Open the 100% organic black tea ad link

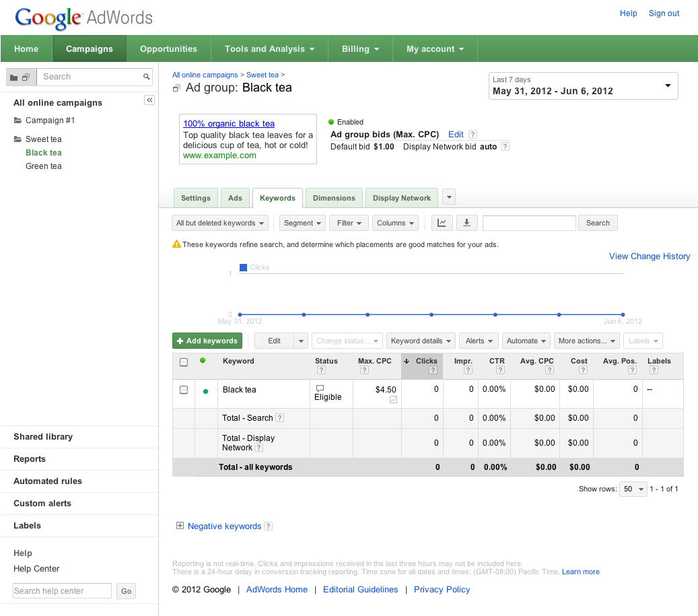coord(229,124)
